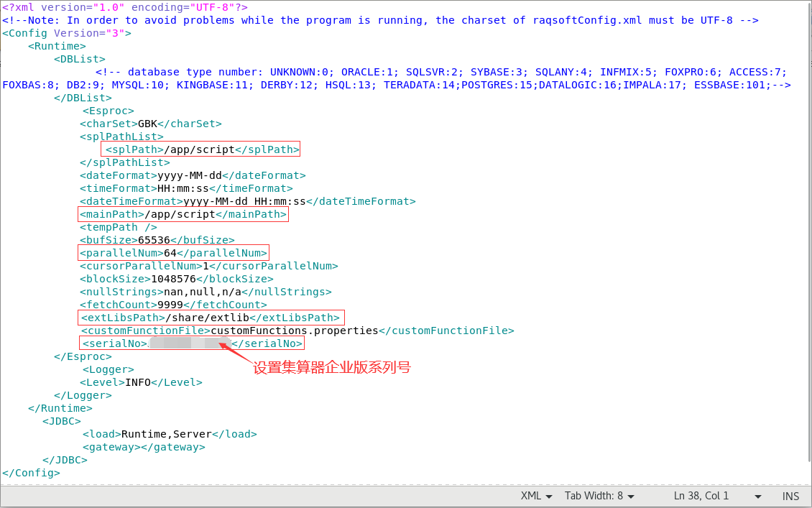Click the load Runtime,Server line
Image resolution: width=812 pixels, height=508 pixels.
coord(170,435)
